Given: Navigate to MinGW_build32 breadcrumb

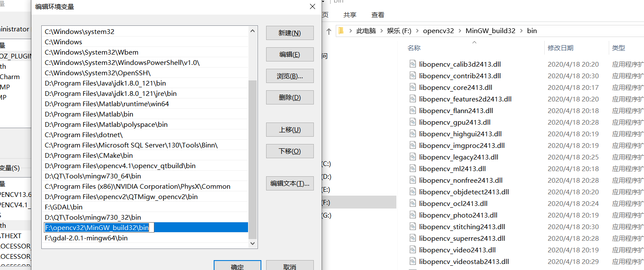Looking at the screenshot, I should [x=491, y=31].
